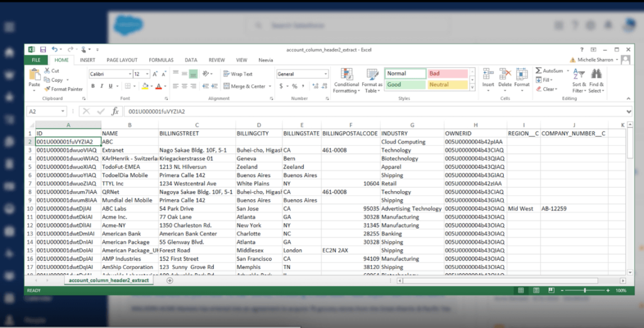The width and height of the screenshot is (644, 328).
Task: Collapse the ribbon with the arrow
Action: click(628, 99)
